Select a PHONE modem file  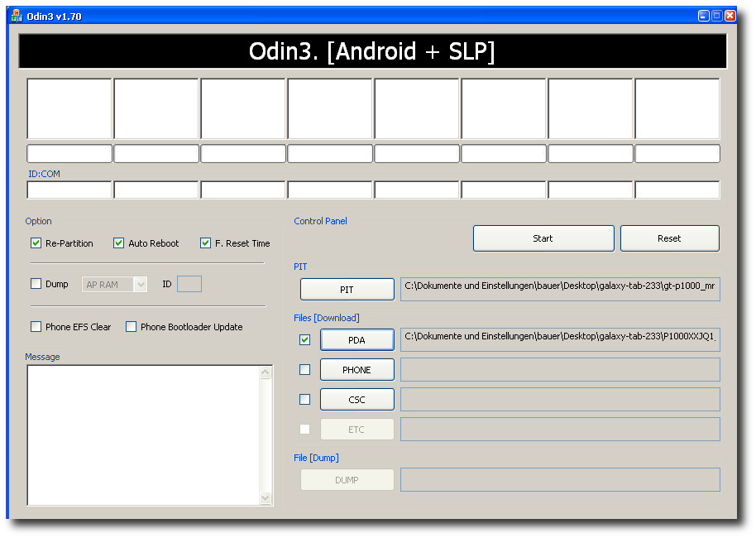pyautogui.click(x=357, y=370)
